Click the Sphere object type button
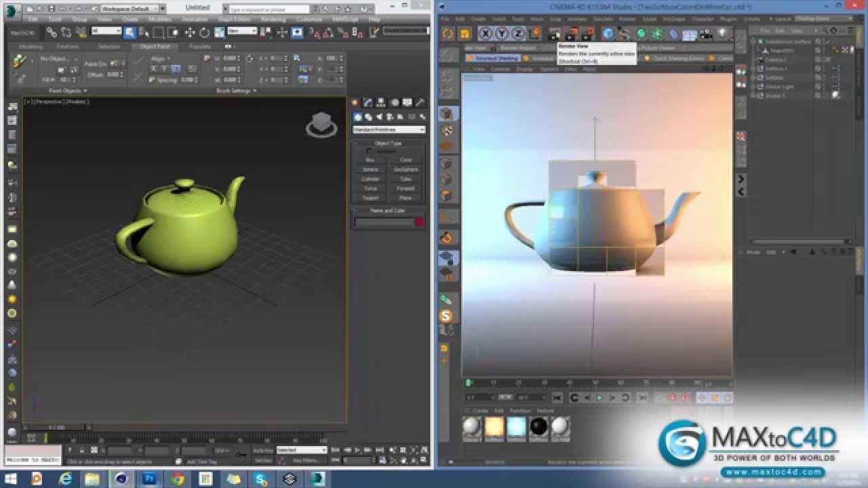This screenshot has width=868, height=488. click(370, 169)
